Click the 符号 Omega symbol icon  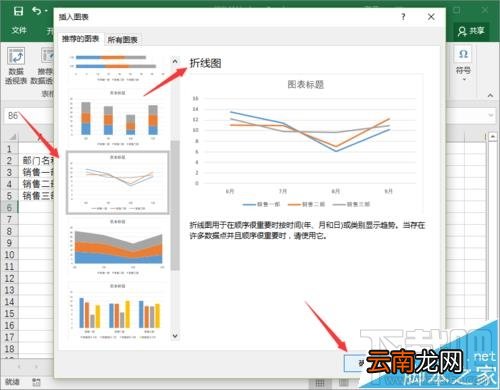[x=463, y=54]
